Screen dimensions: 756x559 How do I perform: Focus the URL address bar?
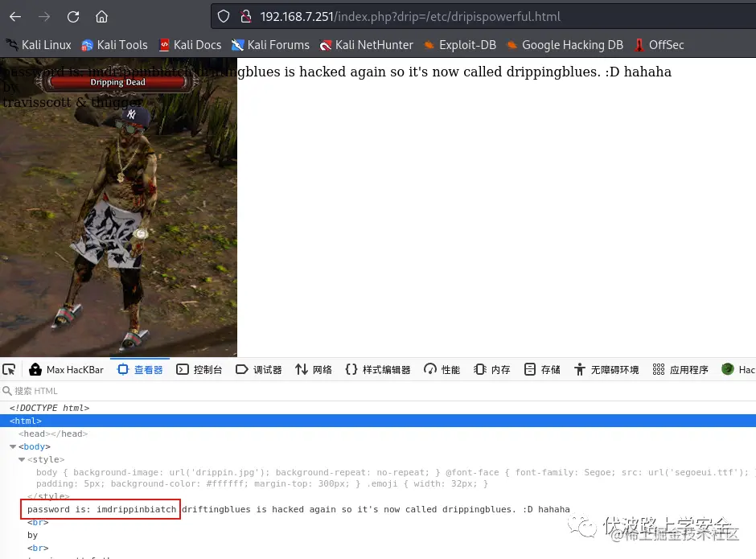click(x=482, y=17)
